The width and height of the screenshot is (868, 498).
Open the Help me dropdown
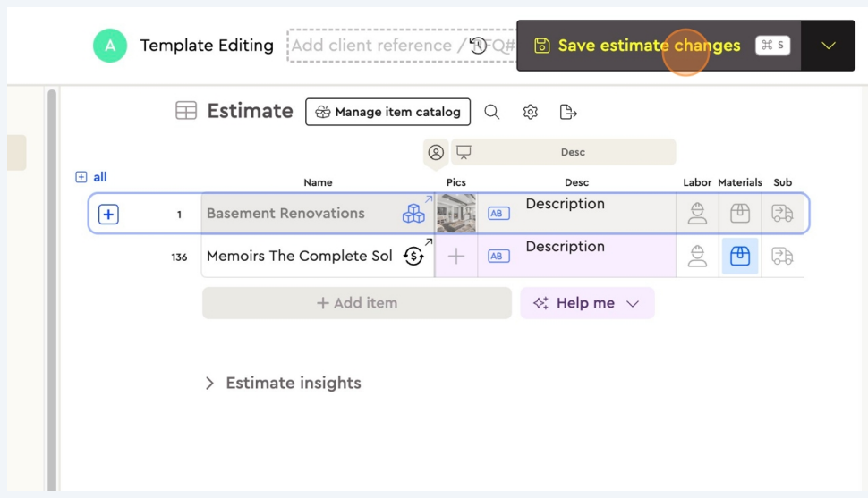click(x=587, y=303)
